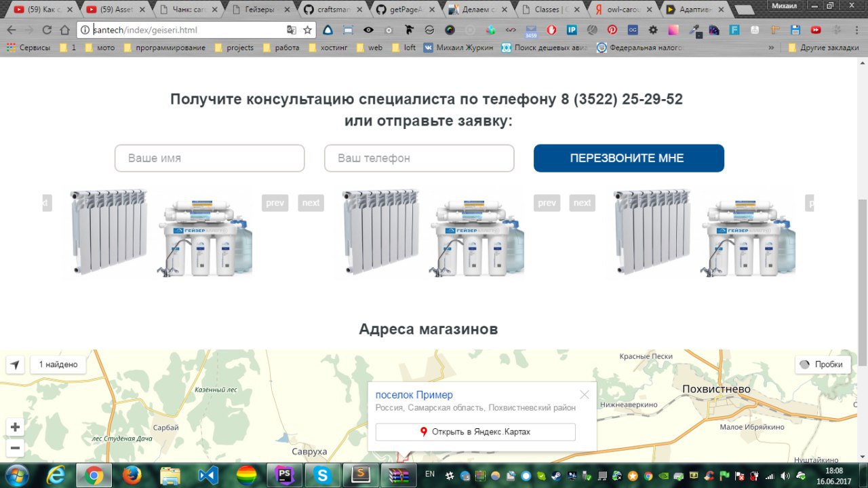Open the mail extension showing 3459
The width and height of the screenshot is (868, 488).
(531, 31)
